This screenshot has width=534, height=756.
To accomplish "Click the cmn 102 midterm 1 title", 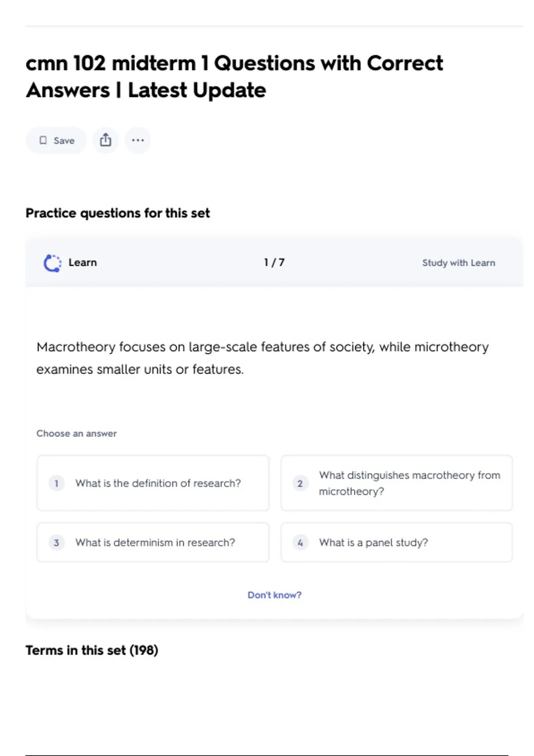I will tap(234, 76).
